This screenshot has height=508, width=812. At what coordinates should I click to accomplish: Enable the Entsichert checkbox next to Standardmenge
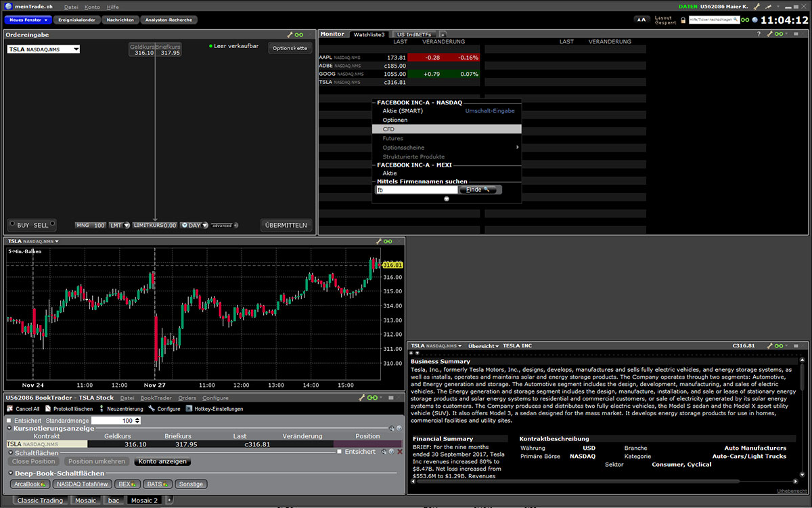[x=9, y=421]
